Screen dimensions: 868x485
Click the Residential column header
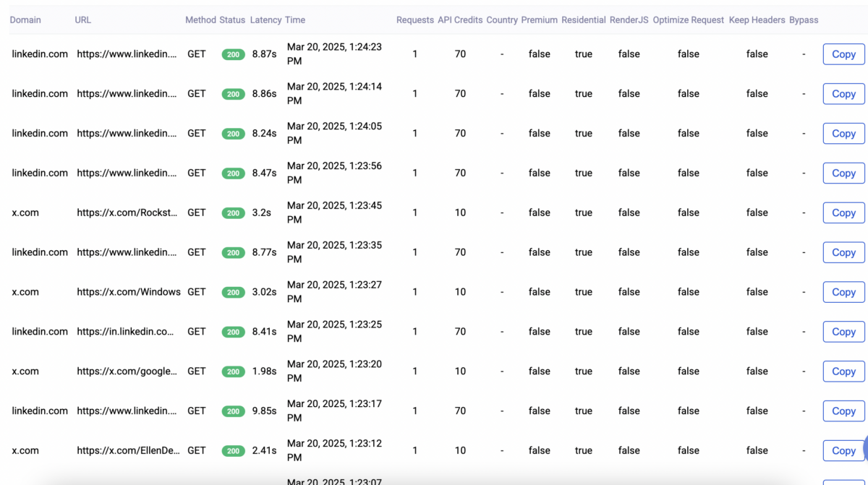584,20
